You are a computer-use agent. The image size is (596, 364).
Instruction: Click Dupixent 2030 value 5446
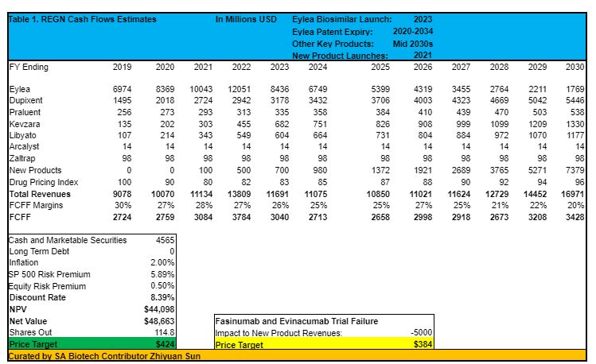[x=575, y=101]
